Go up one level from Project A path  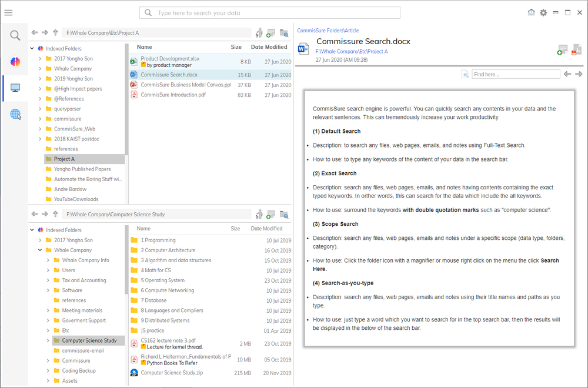tap(55, 32)
